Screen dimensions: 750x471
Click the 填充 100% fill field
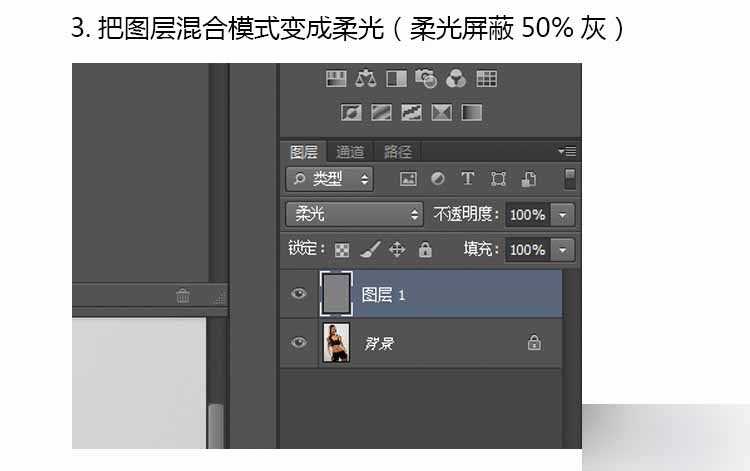tap(527, 249)
